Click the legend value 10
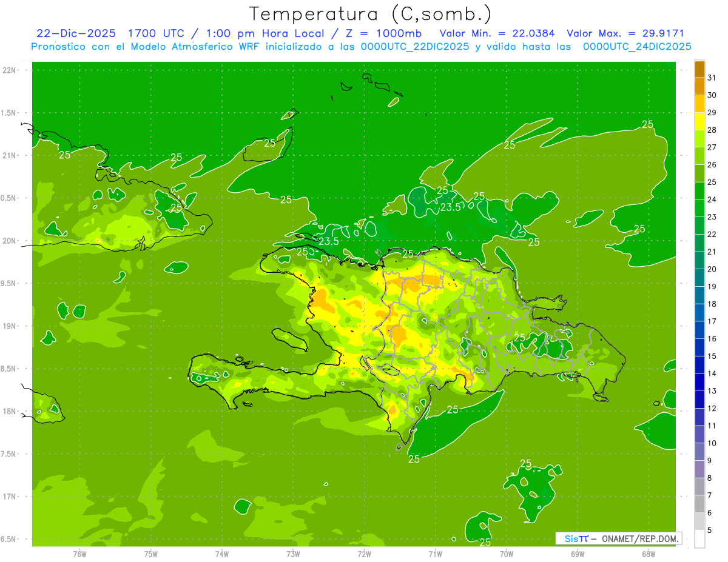 pyautogui.click(x=712, y=443)
